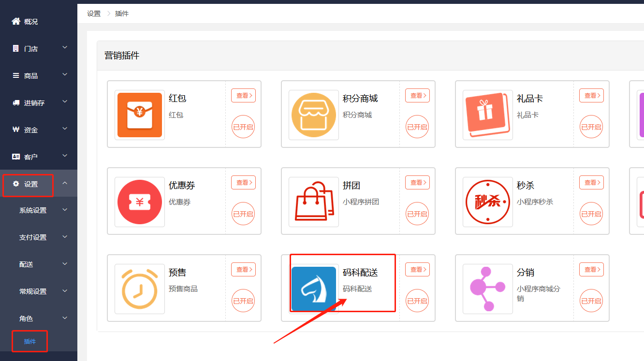The width and height of the screenshot is (644, 361).
Task: Open the 系统设置 submenu item
Action: (x=33, y=210)
